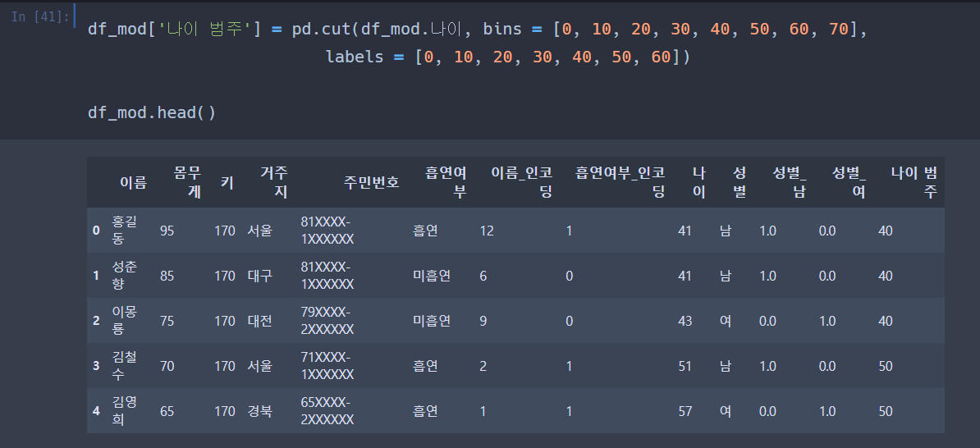Image resolution: width=980 pixels, height=448 pixels.
Task: Click weight value 65 in 김영희 row
Action: tap(167, 410)
